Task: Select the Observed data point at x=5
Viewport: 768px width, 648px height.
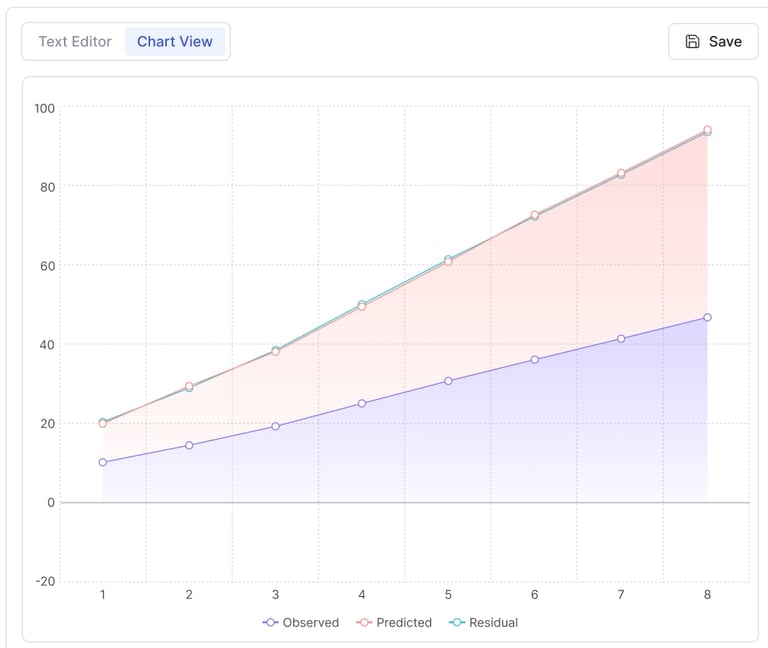Action: pyautogui.click(x=448, y=381)
